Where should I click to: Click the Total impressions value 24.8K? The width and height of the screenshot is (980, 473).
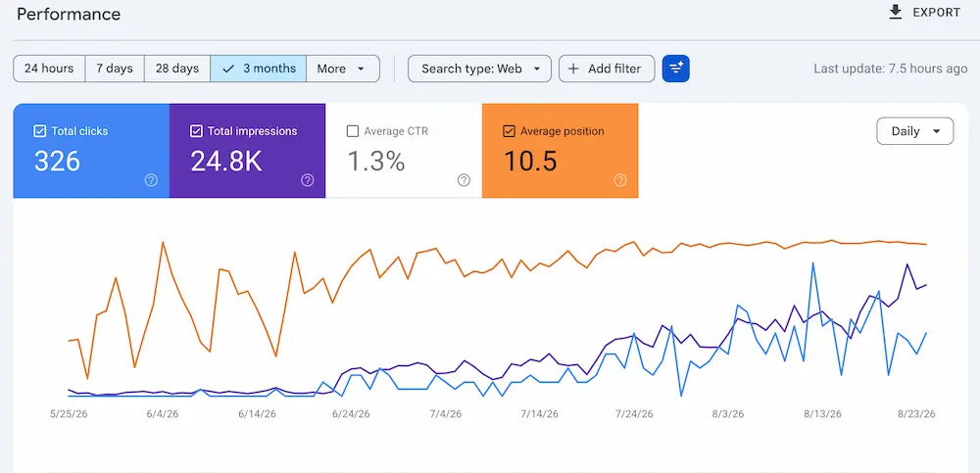(x=225, y=162)
